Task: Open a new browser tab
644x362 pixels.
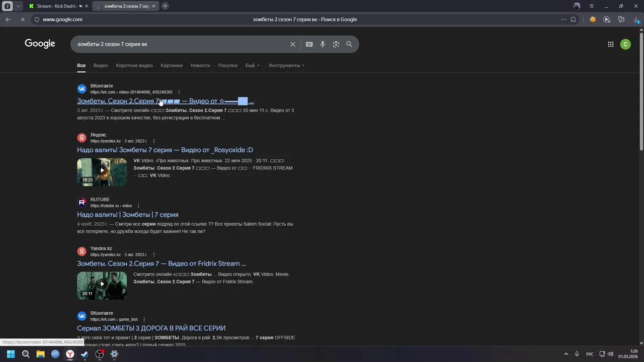Action: tap(165, 6)
